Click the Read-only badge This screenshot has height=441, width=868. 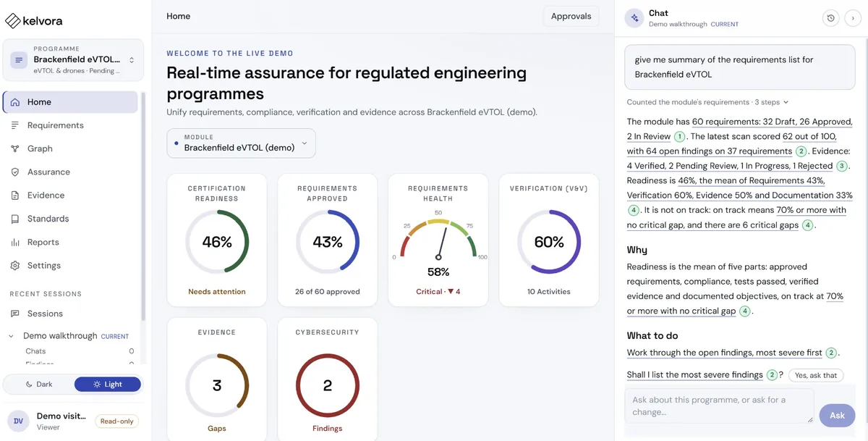[x=117, y=421]
